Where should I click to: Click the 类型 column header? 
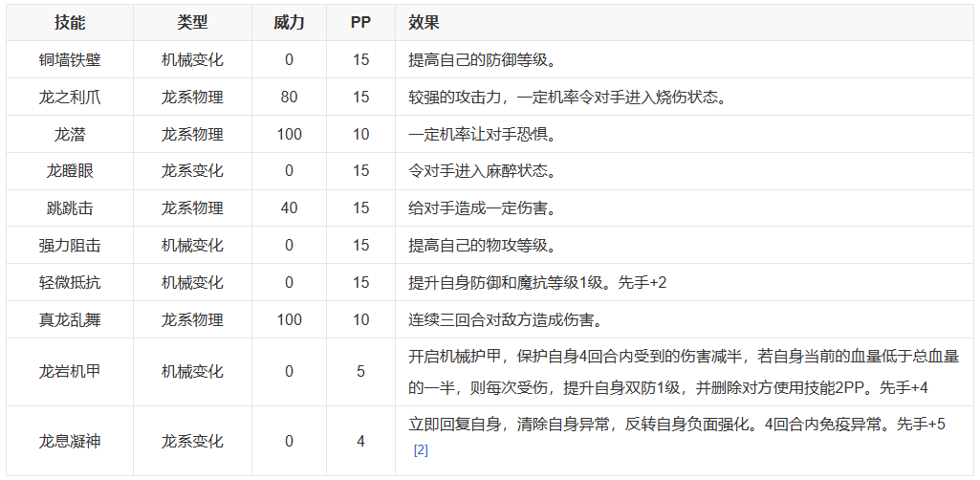point(192,22)
